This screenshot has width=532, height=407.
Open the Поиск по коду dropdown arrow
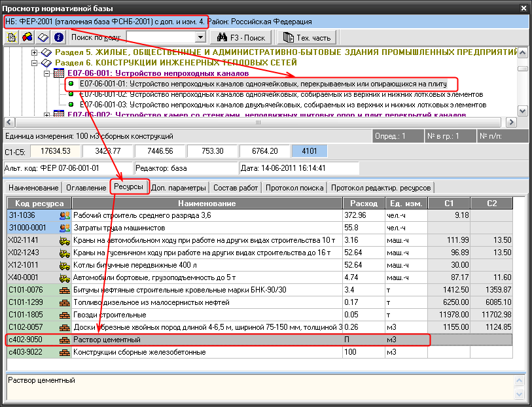(200, 37)
